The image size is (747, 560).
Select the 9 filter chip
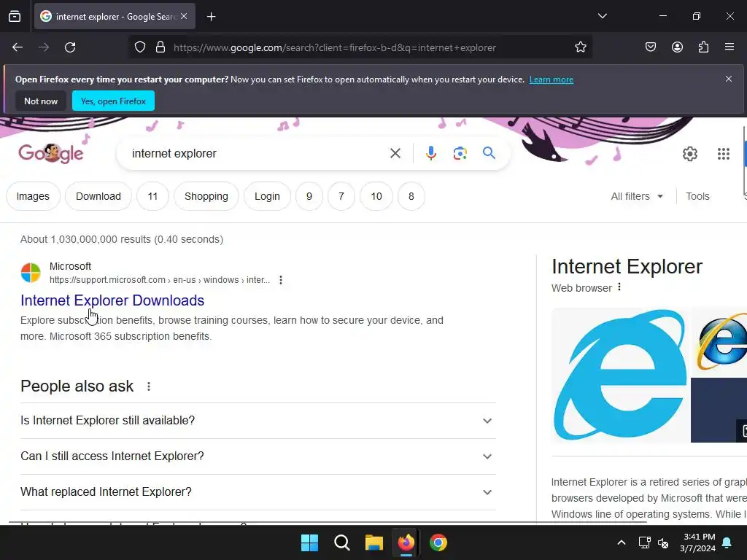pos(309,196)
